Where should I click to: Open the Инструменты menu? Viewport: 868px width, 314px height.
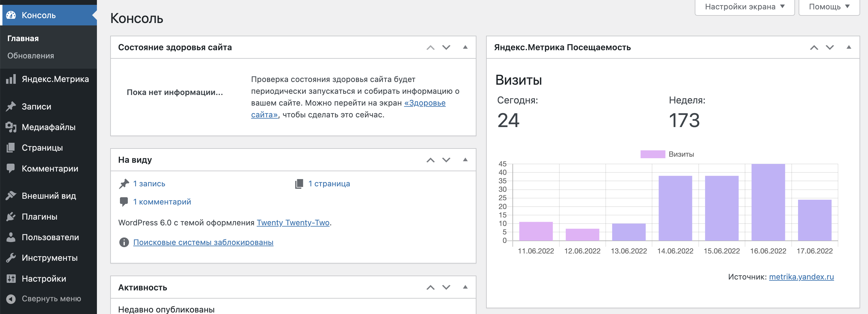tap(48, 258)
